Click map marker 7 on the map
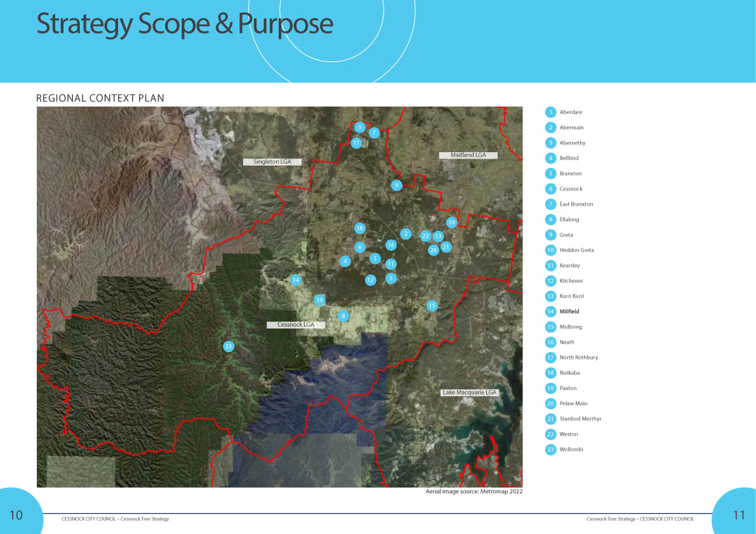The image size is (756, 534). 374,133
